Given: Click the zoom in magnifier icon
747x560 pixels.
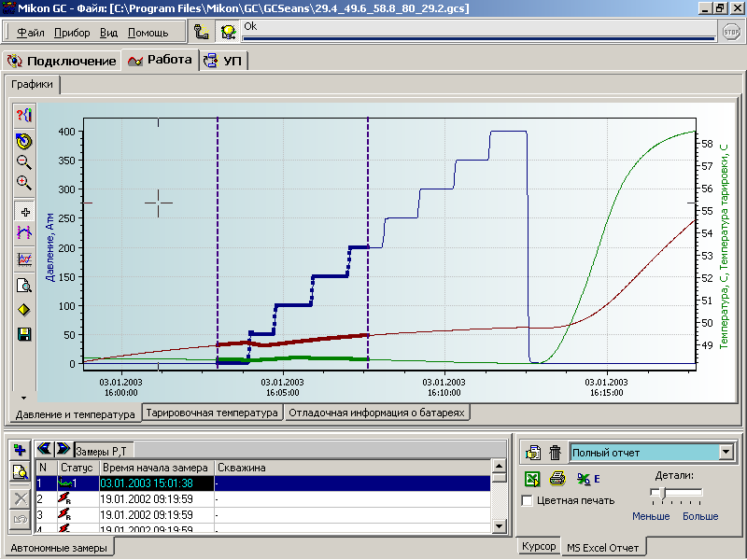Looking at the screenshot, I should [x=25, y=183].
